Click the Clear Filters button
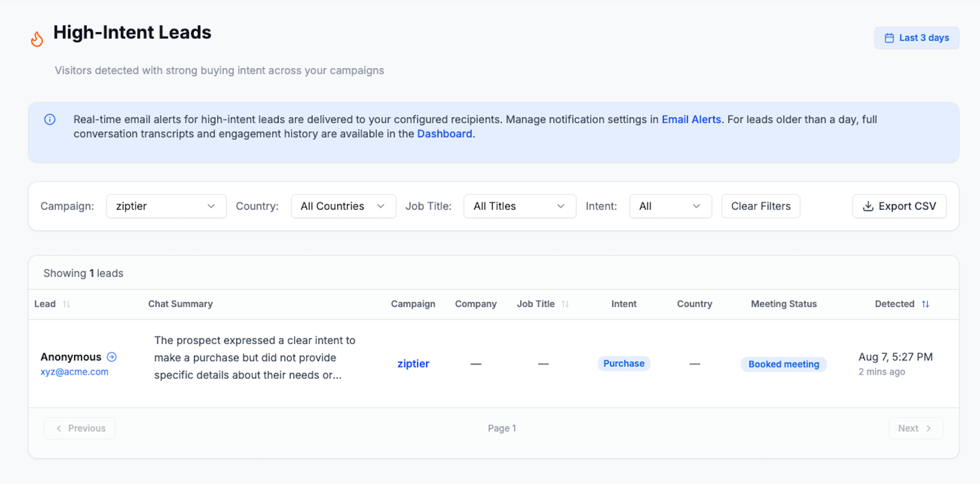This screenshot has width=980, height=484. [761, 206]
